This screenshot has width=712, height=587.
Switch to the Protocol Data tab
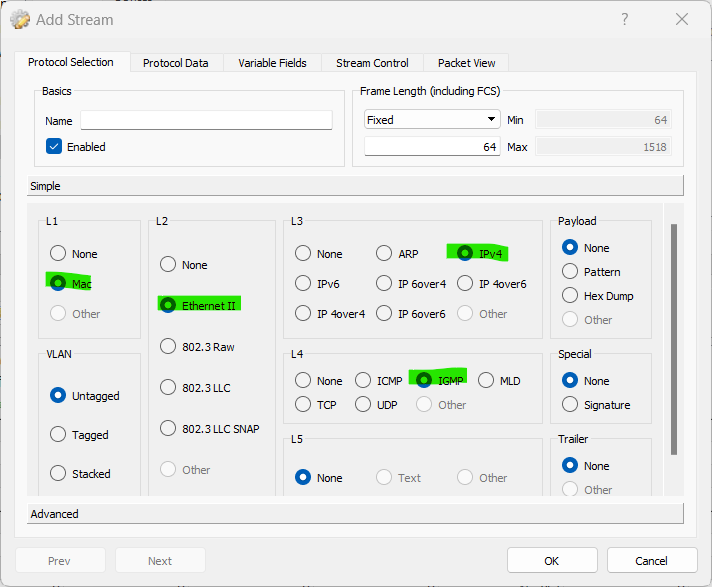[x=176, y=63]
